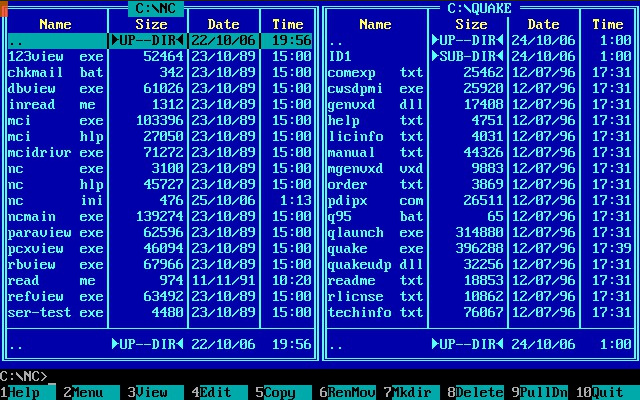
Task: Click the 6 RenMov function button
Action: [x=343, y=393]
